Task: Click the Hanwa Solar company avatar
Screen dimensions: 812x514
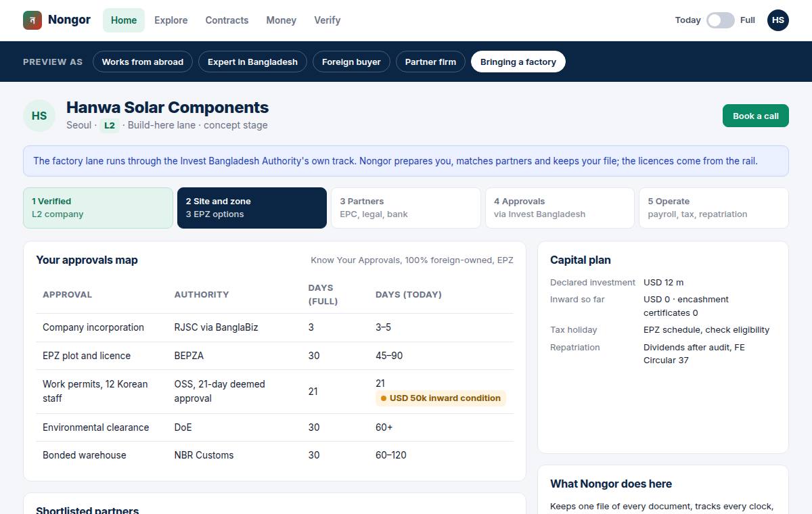Action: (39, 116)
